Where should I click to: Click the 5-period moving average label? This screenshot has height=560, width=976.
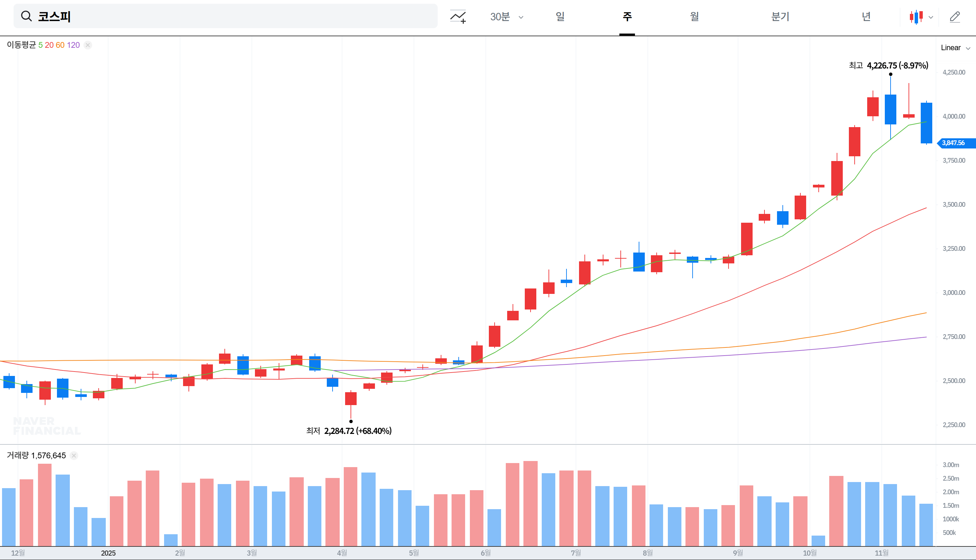[40, 45]
